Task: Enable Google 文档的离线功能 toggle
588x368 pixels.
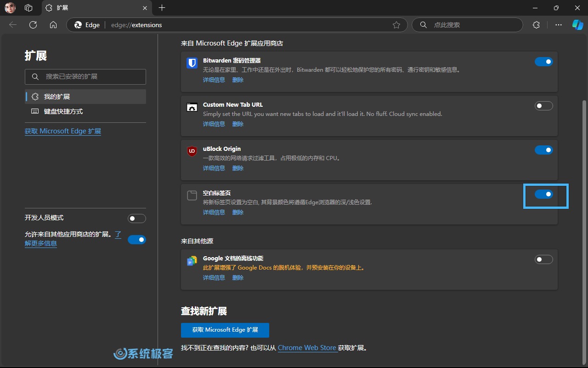Action: pyautogui.click(x=544, y=259)
